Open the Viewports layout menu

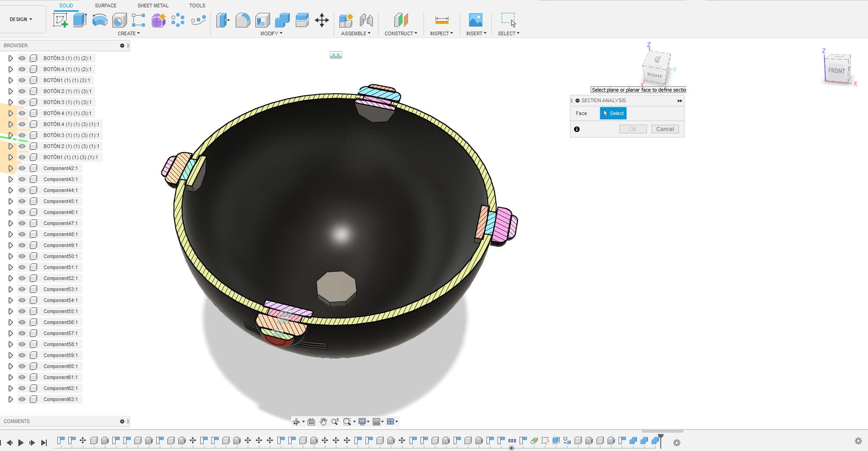393,422
